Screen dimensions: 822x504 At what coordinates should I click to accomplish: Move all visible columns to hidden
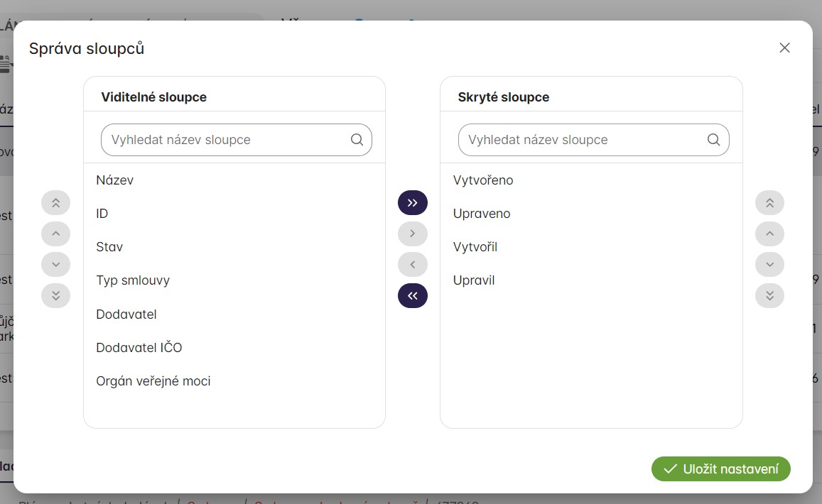(413, 203)
